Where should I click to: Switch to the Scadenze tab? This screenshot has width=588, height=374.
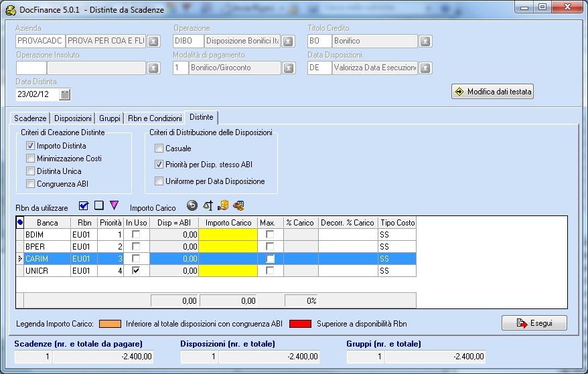tap(30, 118)
